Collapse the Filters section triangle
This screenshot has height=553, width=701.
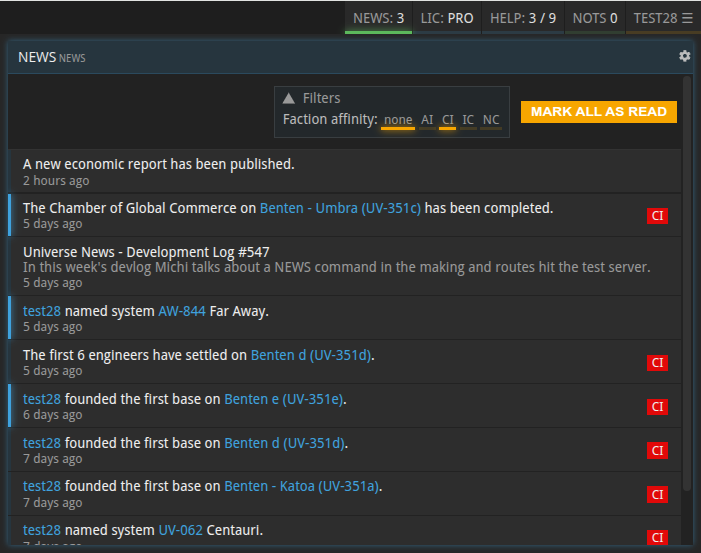coord(289,98)
